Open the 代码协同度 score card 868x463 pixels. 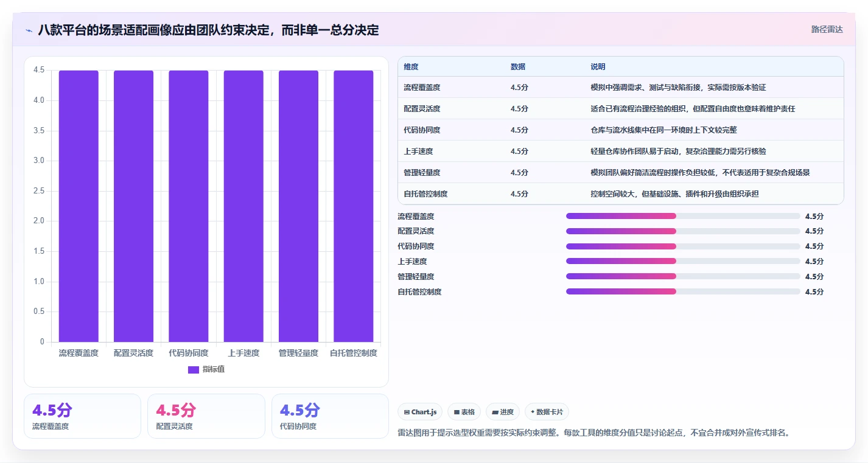330,416
